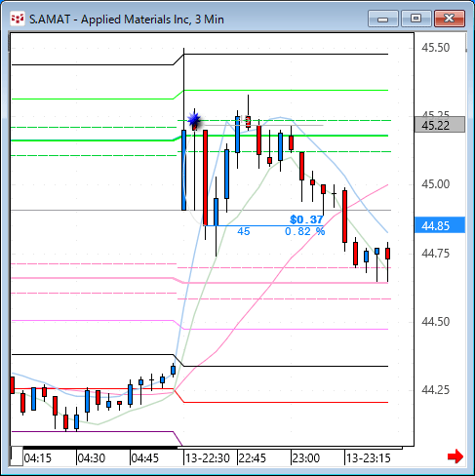Click the 45.50 price axis label

[x=436, y=48]
